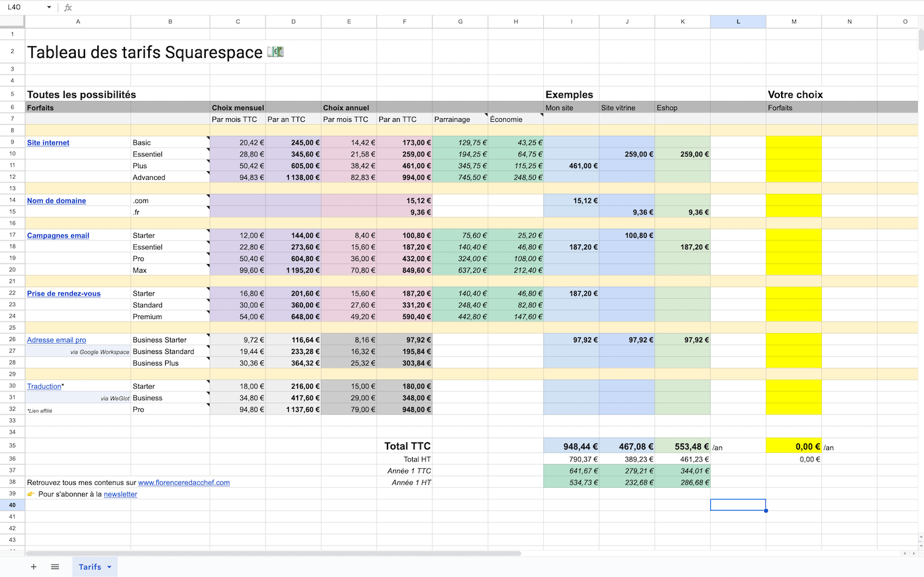Select the 1 137,60 € cell
Viewport: 924px width, 577px height.
coord(293,410)
